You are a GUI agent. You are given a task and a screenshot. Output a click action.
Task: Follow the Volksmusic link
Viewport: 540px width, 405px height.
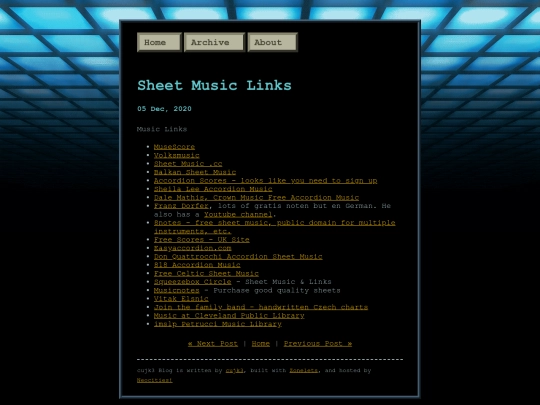pos(176,155)
